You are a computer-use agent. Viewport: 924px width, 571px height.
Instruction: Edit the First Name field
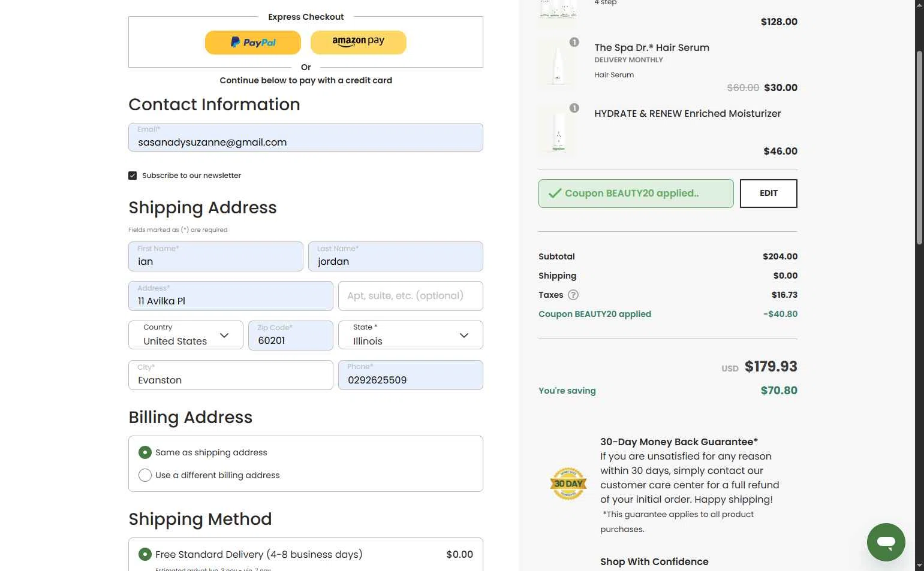coord(216,256)
